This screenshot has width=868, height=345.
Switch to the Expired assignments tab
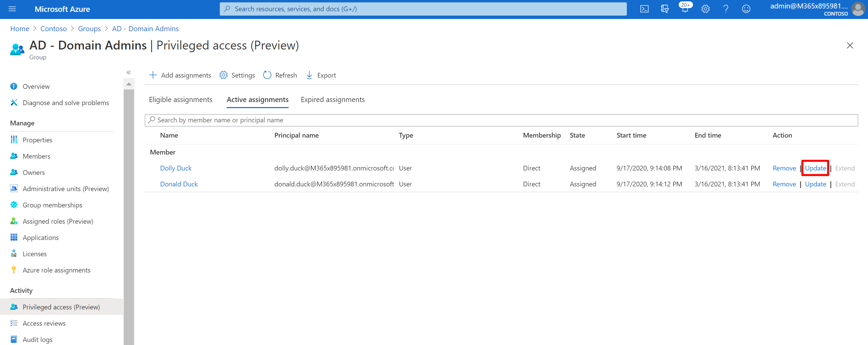coord(332,99)
